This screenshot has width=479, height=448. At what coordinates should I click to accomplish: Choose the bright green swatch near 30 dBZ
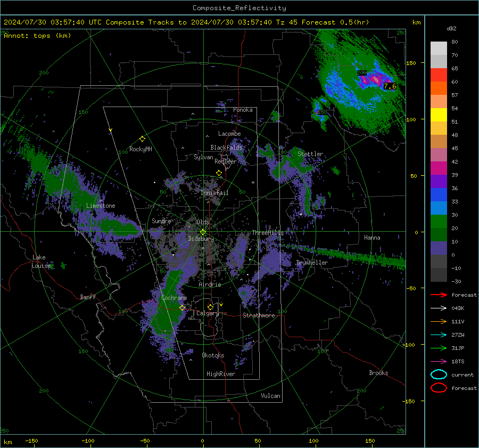439,221
